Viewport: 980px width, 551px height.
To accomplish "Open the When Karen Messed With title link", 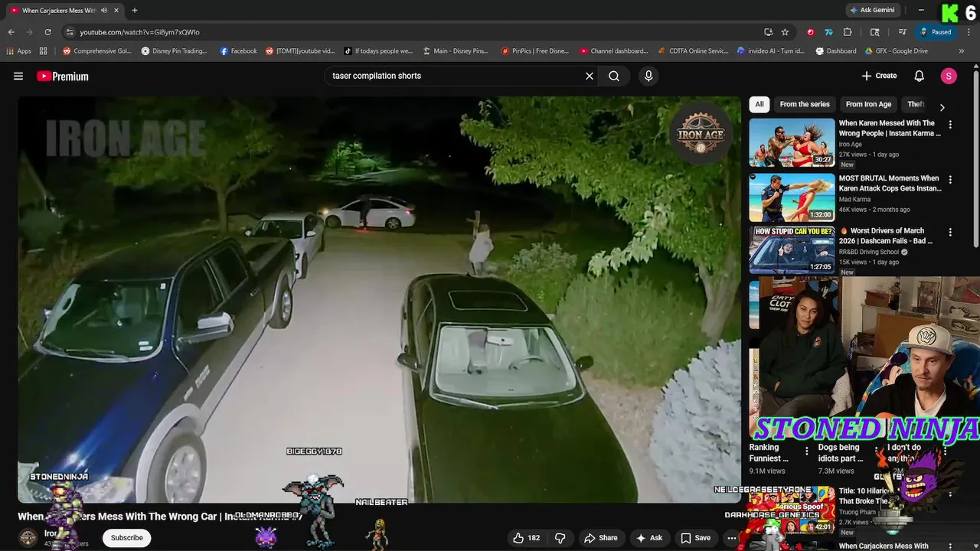I will pos(890,128).
